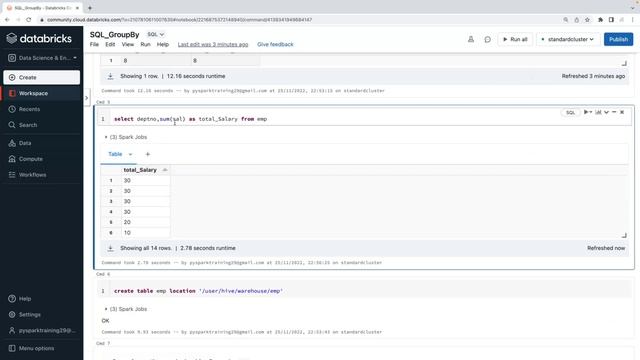Open Compute in the sidebar

point(31,159)
